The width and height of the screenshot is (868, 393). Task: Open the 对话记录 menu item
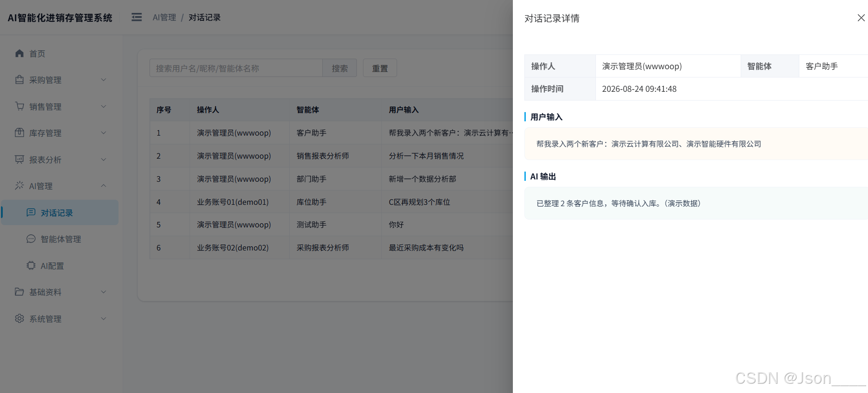tap(60, 213)
